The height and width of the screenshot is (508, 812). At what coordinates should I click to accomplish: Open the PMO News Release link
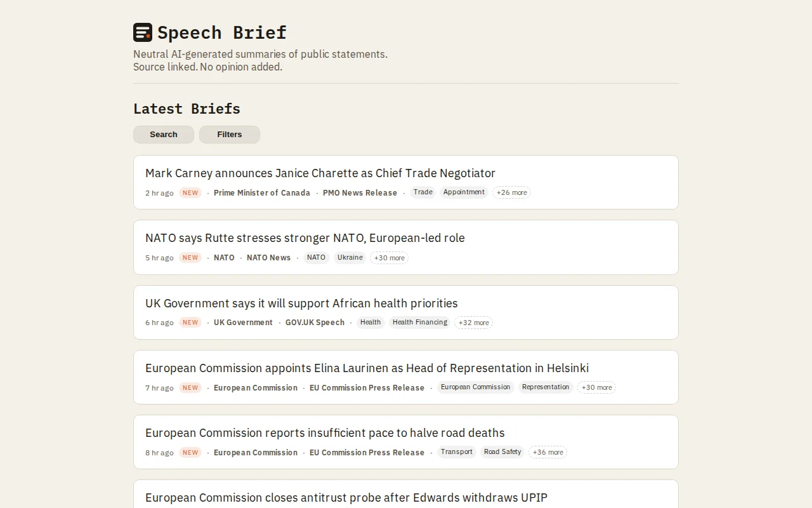tap(360, 192)
